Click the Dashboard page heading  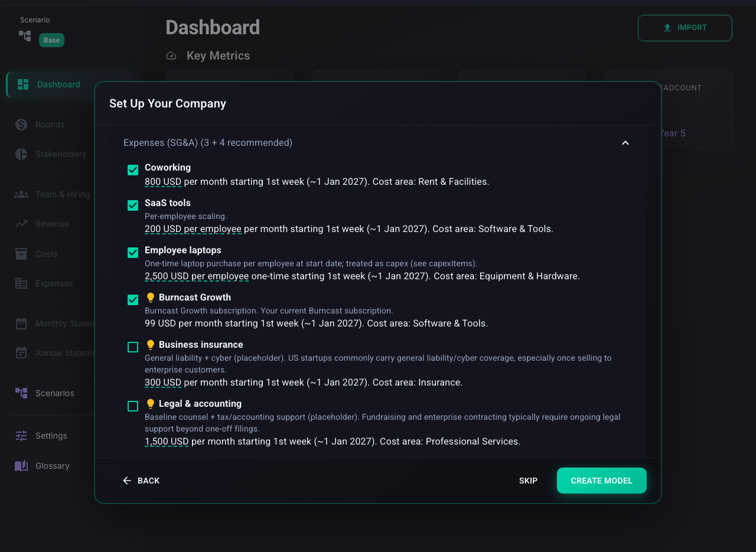click(213, 28)
